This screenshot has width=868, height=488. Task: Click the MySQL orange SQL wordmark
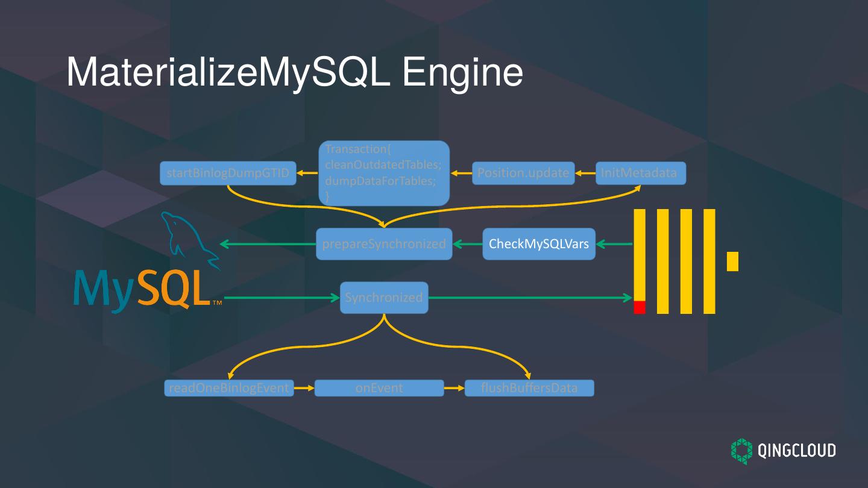(x=174, y=290)
